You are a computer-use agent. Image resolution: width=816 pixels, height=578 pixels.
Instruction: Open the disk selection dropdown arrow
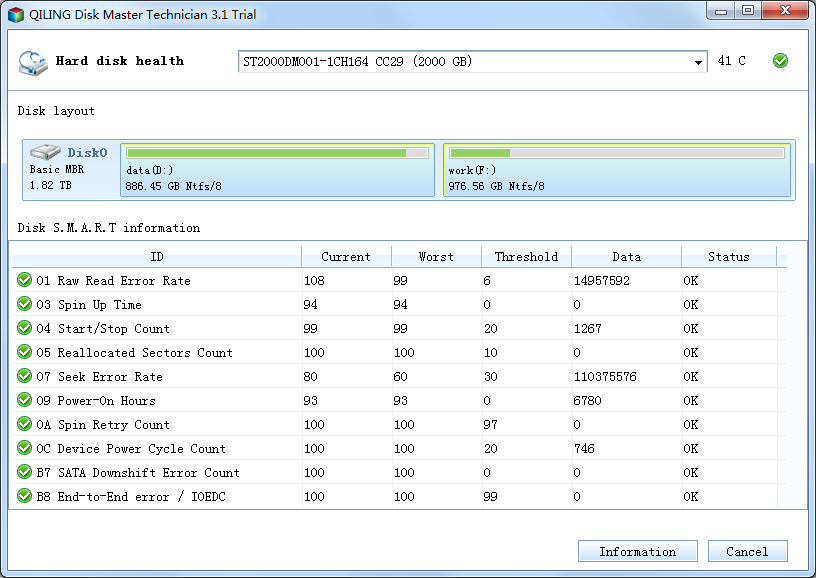click(x=698, y=62)
